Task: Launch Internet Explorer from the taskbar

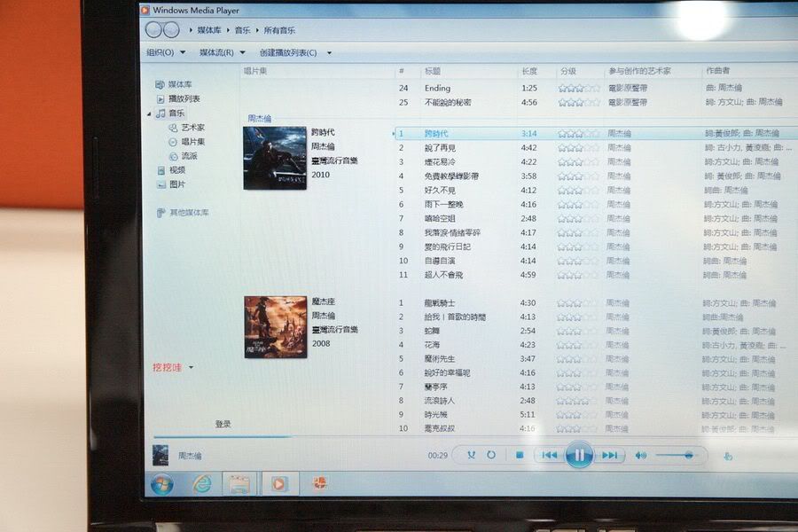Action: pos(202,483)
